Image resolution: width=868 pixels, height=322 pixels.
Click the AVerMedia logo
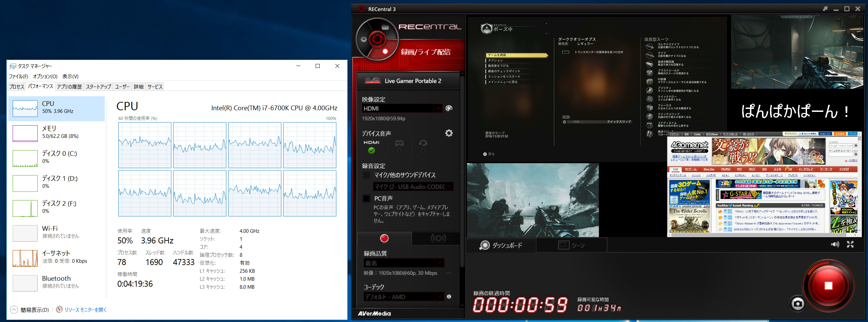[374, 314]
